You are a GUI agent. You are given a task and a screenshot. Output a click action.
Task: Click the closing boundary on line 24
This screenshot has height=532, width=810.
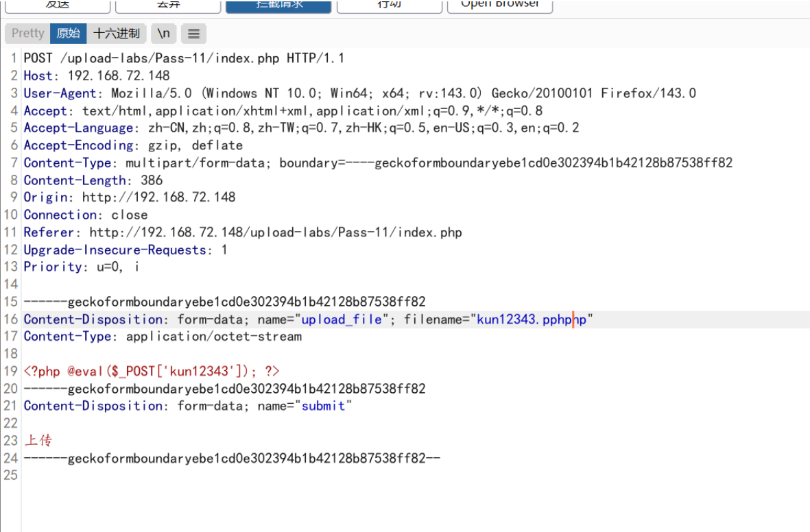pos(232,458)
